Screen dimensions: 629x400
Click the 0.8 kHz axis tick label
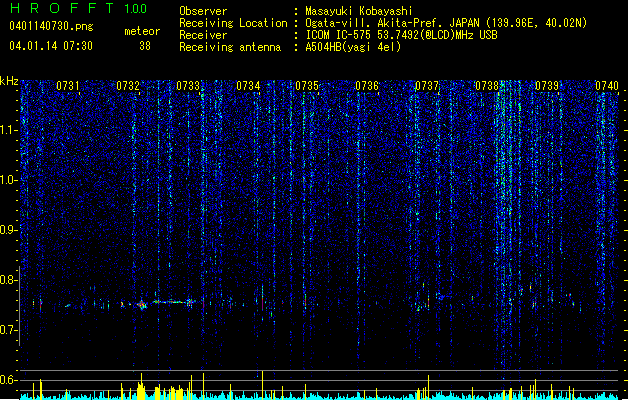(x=8, y=280)
